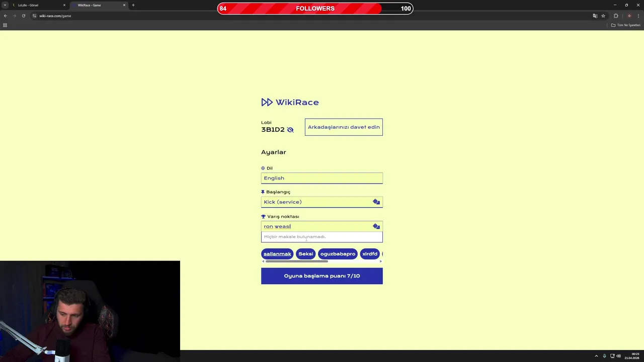Click the Followers progress bar overlay
Viewport: 644px width, 362px height.
click(x=315, y=9)
